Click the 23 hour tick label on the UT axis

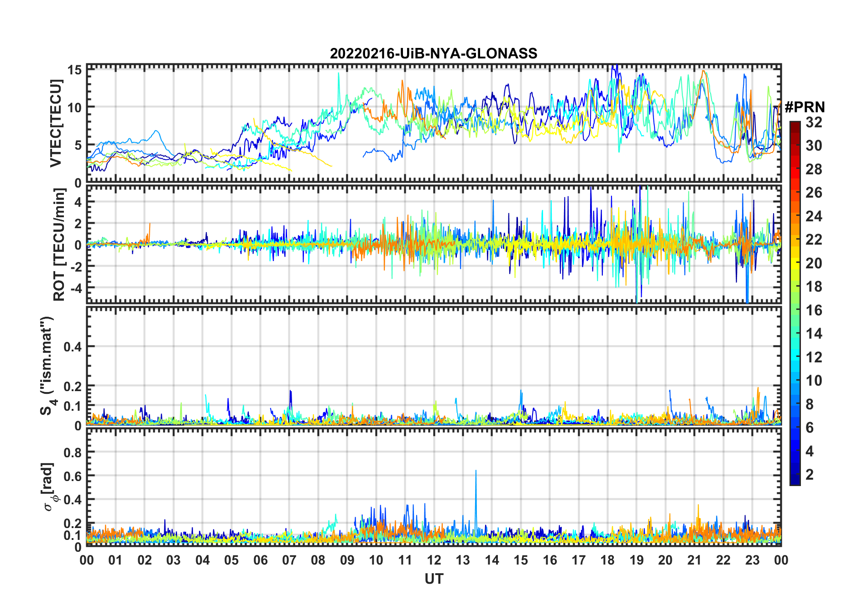click(753, 560)
